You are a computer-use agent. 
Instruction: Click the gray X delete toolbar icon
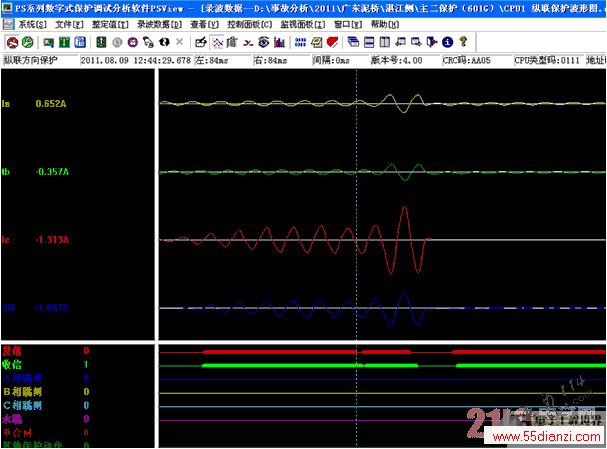click(x=179, y=41)
